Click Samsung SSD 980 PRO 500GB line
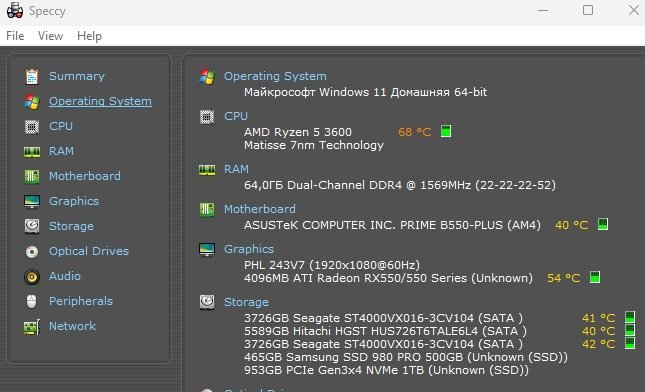 pyautogui.click(x=406, y=357)
